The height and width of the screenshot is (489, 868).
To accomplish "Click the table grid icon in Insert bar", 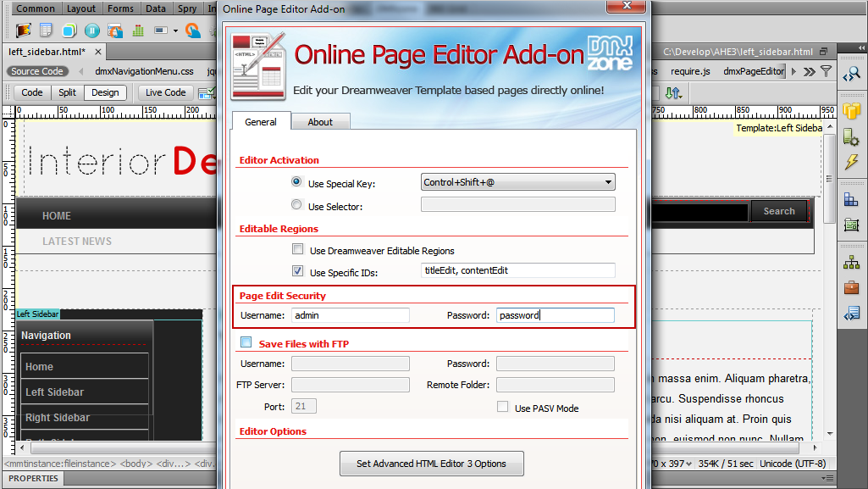I will (46, 30).
